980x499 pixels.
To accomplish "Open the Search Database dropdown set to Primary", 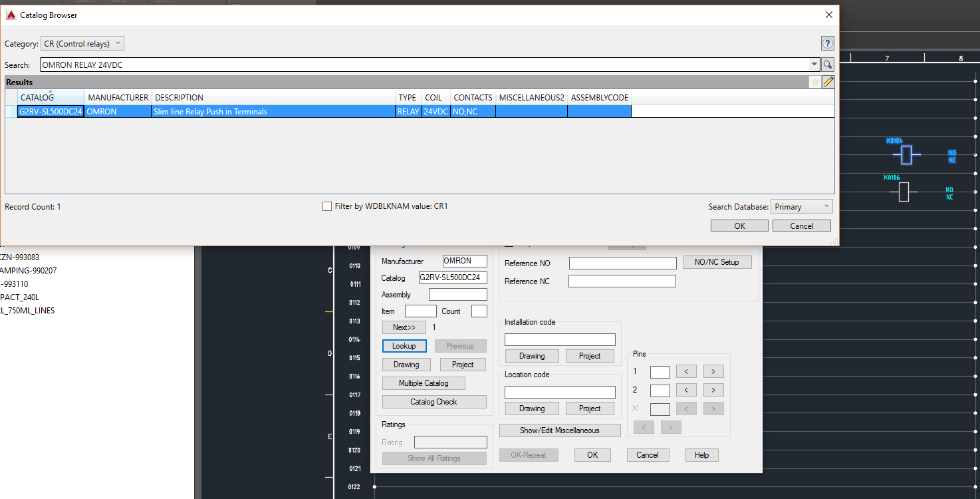I will (x=802, y=207).
